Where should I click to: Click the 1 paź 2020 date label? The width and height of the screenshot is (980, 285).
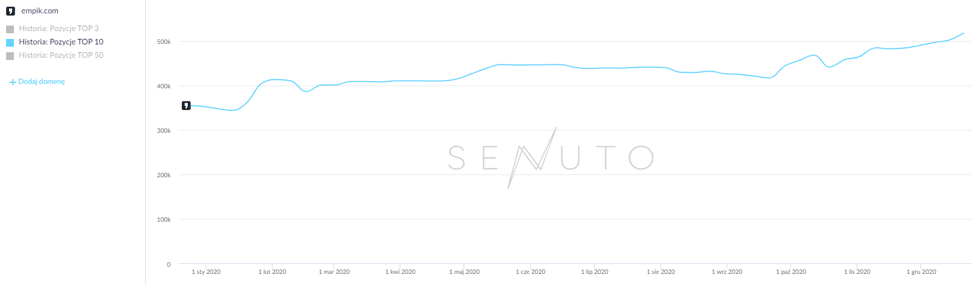[790, 272]
